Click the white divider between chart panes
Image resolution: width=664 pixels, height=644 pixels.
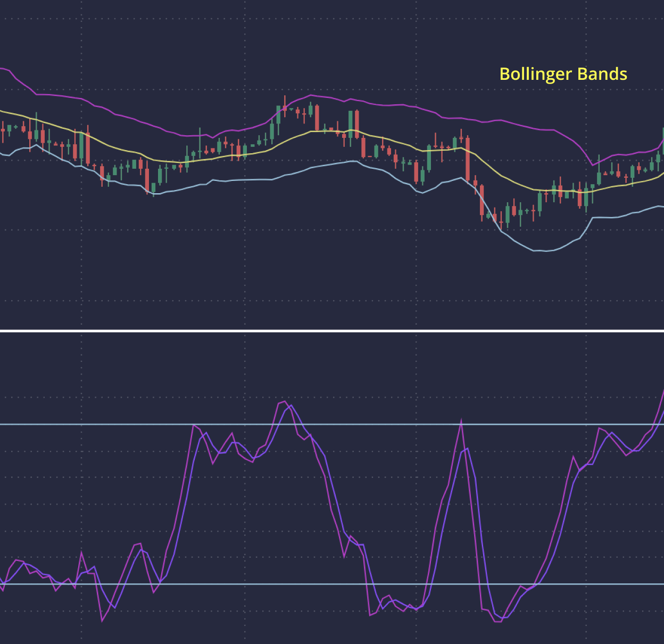[332, 331]
